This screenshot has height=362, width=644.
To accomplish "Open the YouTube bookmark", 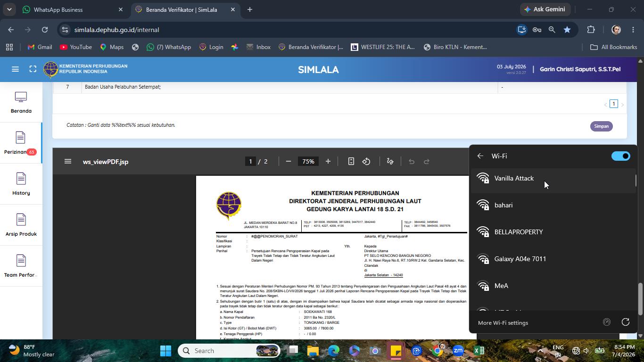I will [x=76, y=47].
